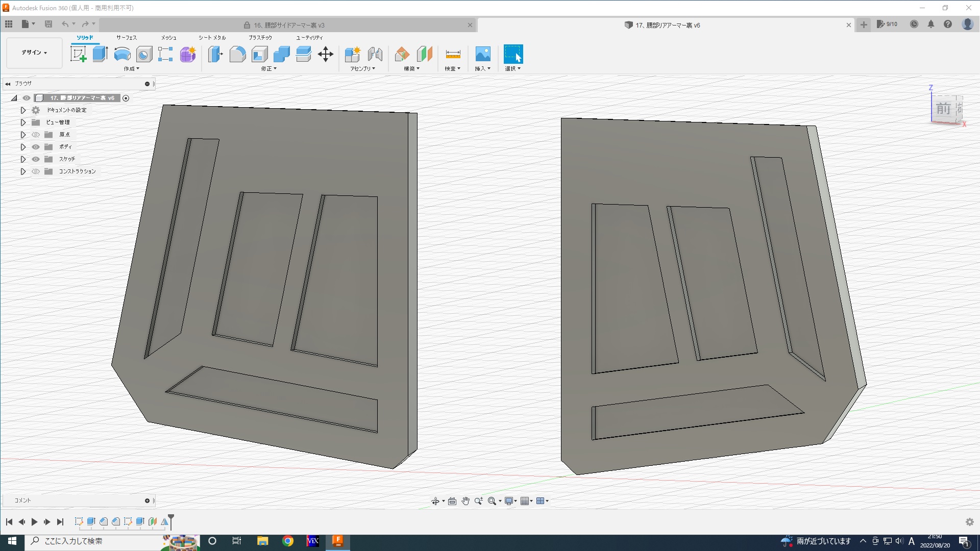Switch to the 16. 腰部サイドアーマー裏 v3 document tab
Screen dimensions: 980x551
(289, 25)
